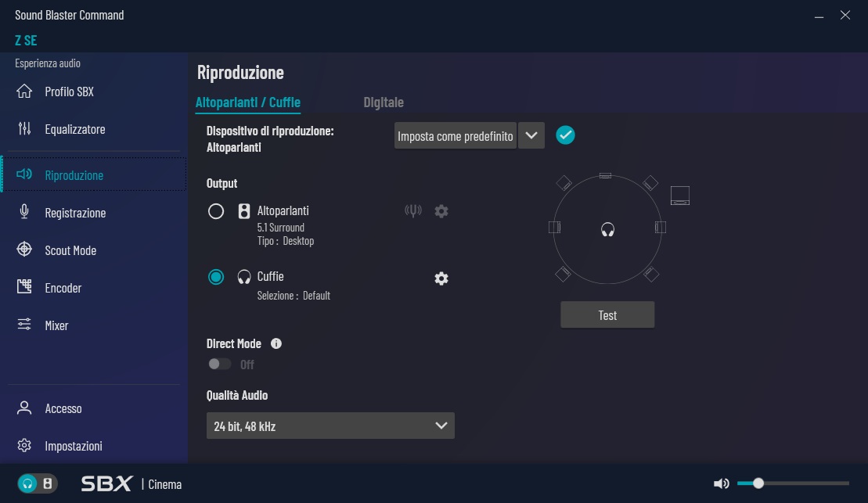The image size is (868, 503).
Task: Click Direct Mode info icon
Action: pos(276,343)
